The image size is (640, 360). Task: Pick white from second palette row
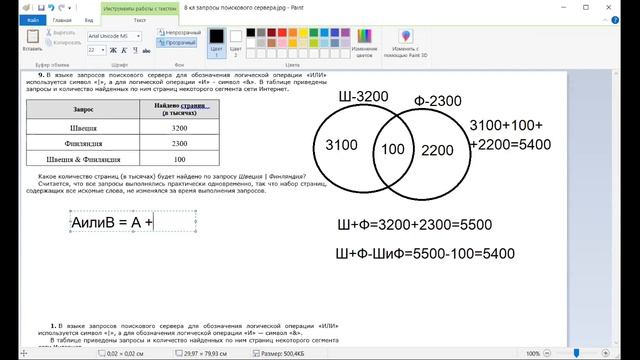(251, 43)
